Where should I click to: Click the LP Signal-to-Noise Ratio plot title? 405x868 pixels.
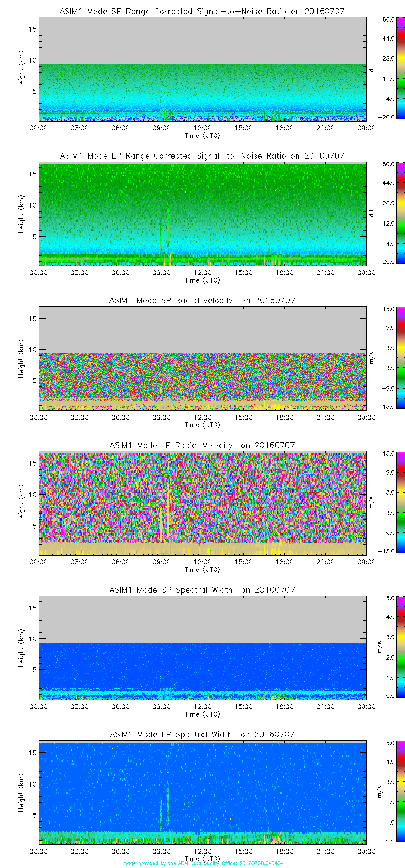point(202,156)
